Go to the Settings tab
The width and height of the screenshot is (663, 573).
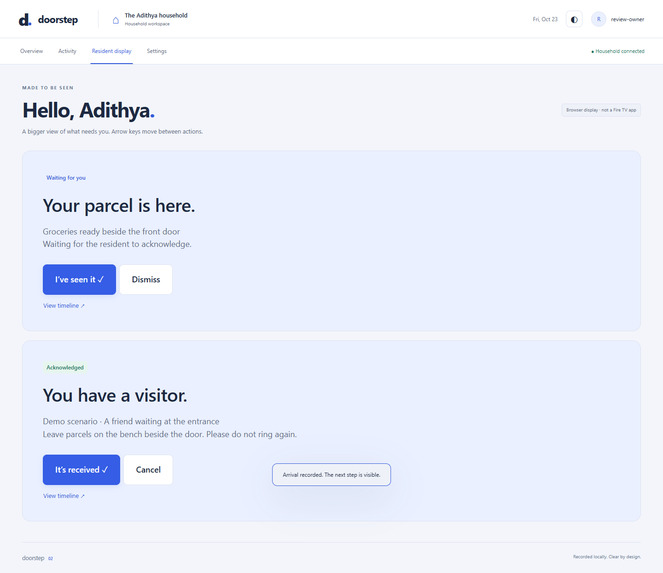156,51
